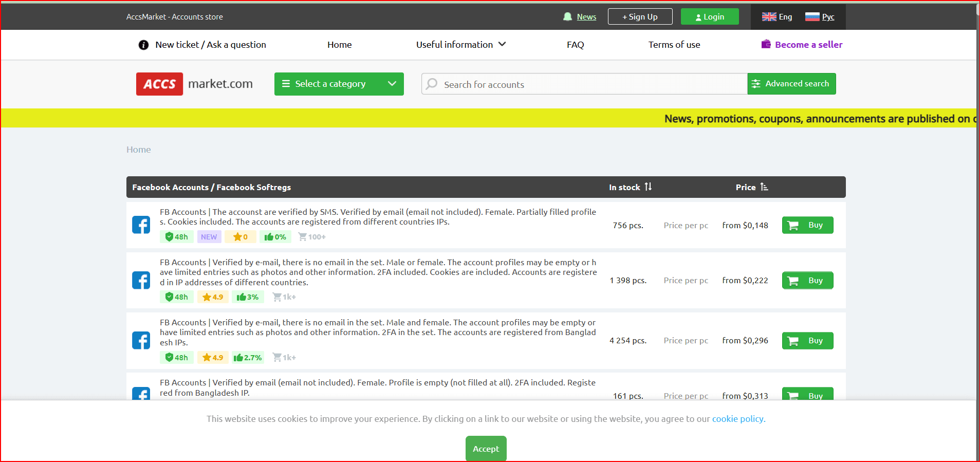Switch language to Russian
This screenshot has width=980, height=462.
820,17
